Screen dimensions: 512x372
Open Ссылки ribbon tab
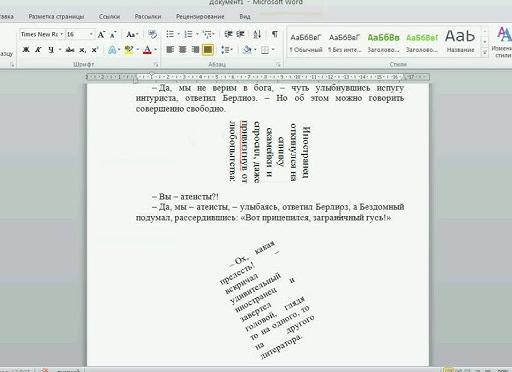point(109,16)
